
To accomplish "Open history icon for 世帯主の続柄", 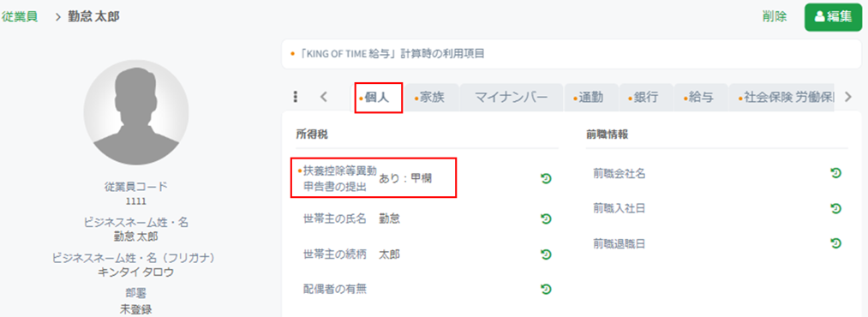I will point(546,254).
